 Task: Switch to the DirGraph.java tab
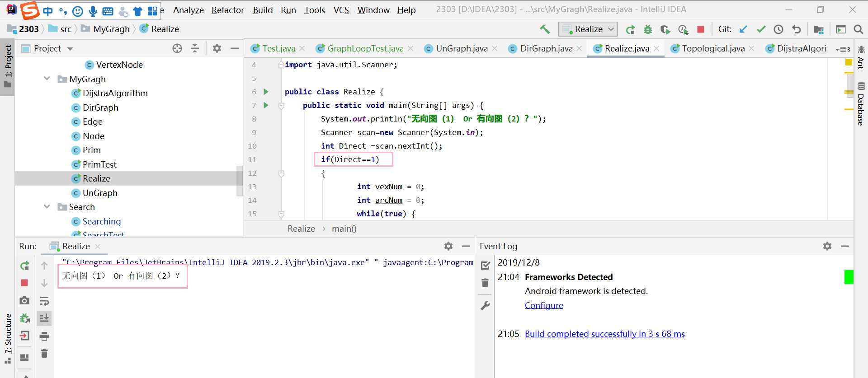tap(546, 48)
